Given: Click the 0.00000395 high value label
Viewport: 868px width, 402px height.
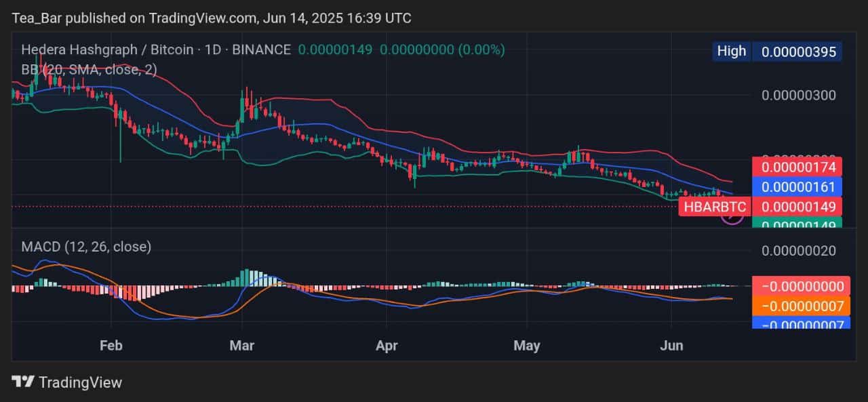Looking at the screenshot, I should tap(798, 51).
